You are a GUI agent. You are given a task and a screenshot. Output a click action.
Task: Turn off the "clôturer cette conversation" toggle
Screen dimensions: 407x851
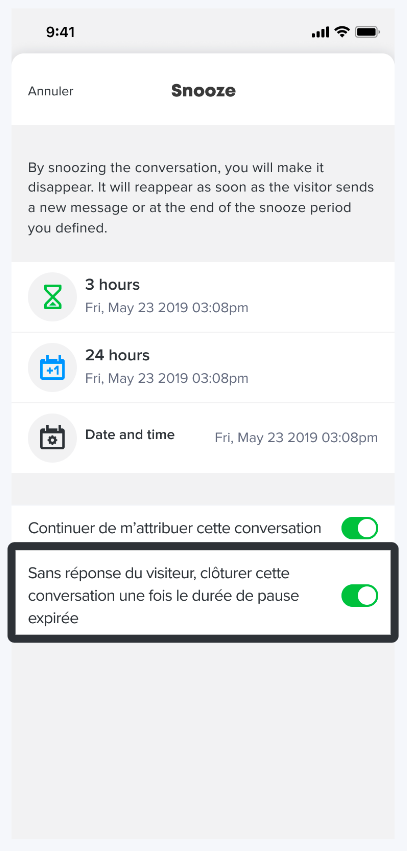(x=359, y=595)
